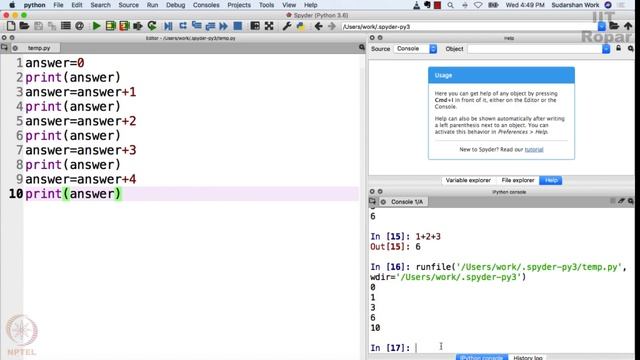
Task: Go back with the left arrow icon
Action: click(x=318, y=27)
